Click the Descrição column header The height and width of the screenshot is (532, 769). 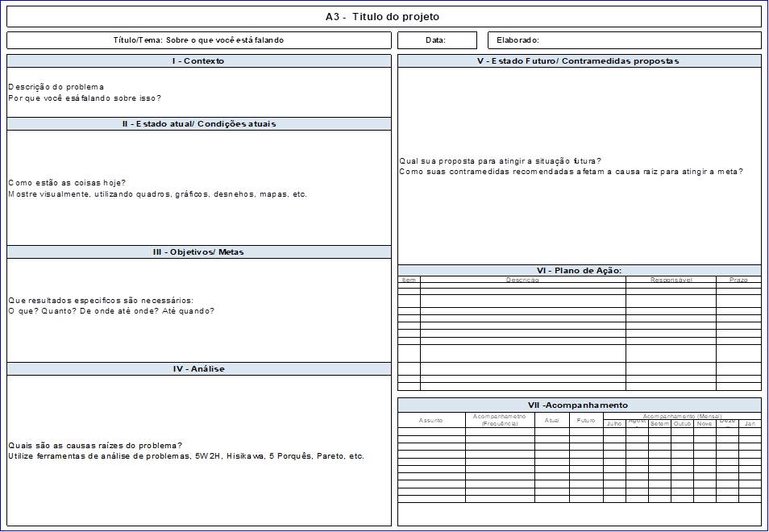point(522,280)
